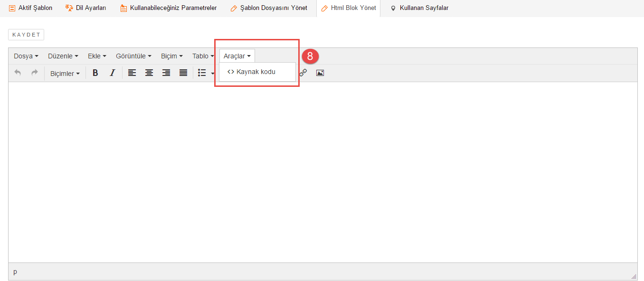Screen dimensions: 644x281
Task: Switch to Dil Ayarları tab
Action: 85,8
